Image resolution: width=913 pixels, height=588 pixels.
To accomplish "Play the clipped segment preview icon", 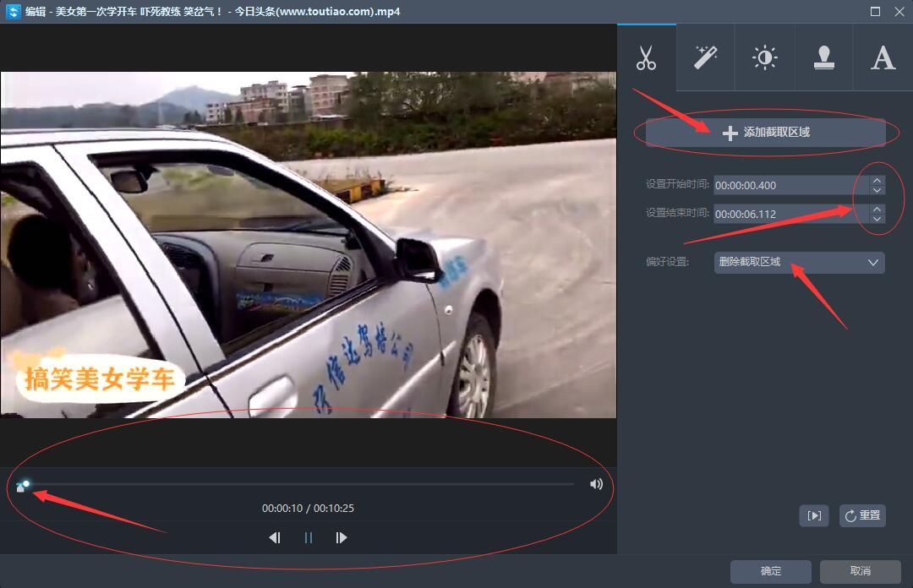I will tap(813, 515).
